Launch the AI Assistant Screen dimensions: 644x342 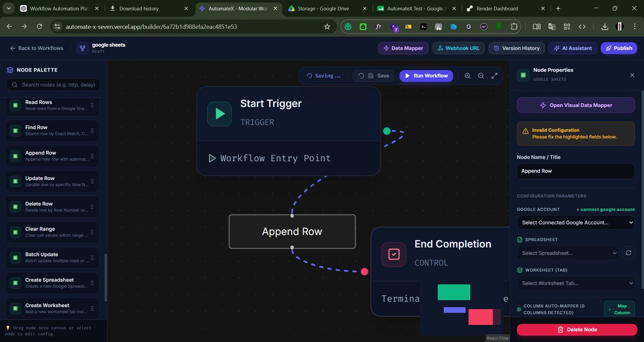coord(573,48)
